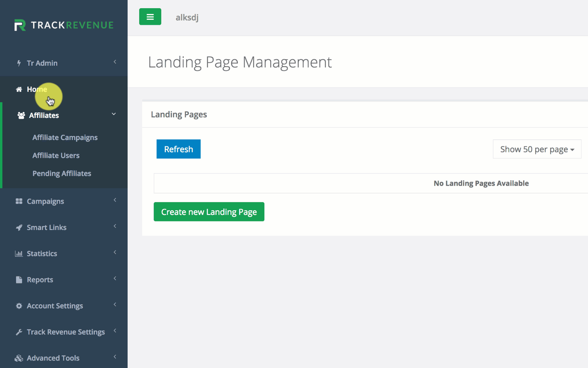Click the Advanced Tools cubes icon
The width and height of the screenshot is (588, 368).
[19, 358]
